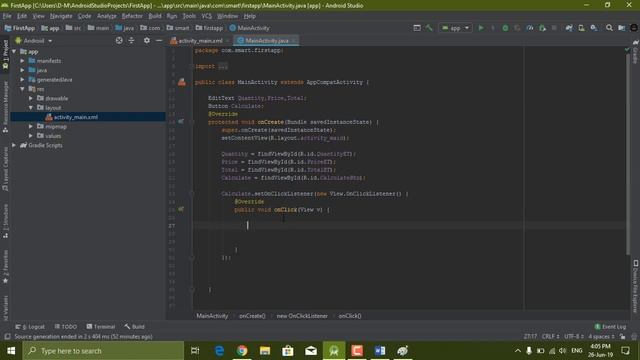Viewport: 640px width, 360px height.
Task: Expand the java folder arrow
Action: pyautogui.click(x=22, y=70)
